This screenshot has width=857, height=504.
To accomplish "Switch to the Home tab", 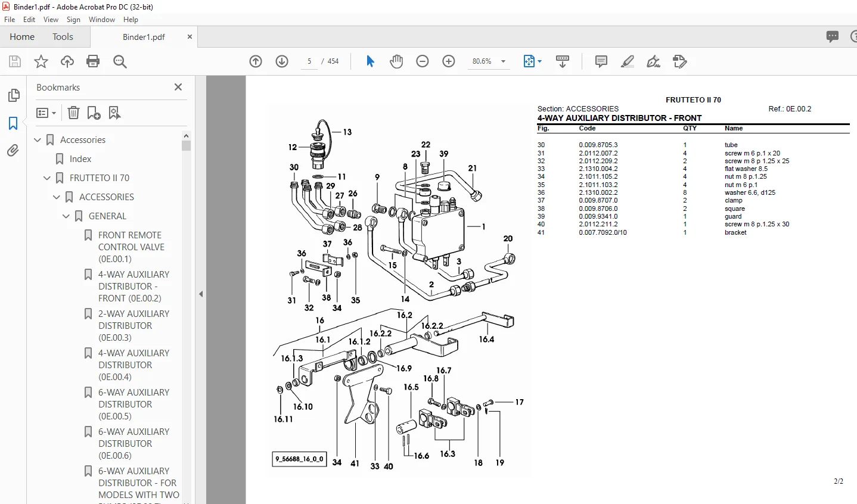I will pyautogui.click(x=22, y=37).
